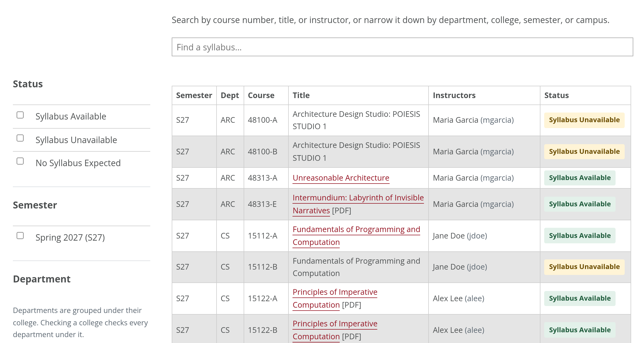Click Alex Lee instructor in 15122-A row
Screen dimensions: 644x343
pyautogui.click(x=459, y=299)
